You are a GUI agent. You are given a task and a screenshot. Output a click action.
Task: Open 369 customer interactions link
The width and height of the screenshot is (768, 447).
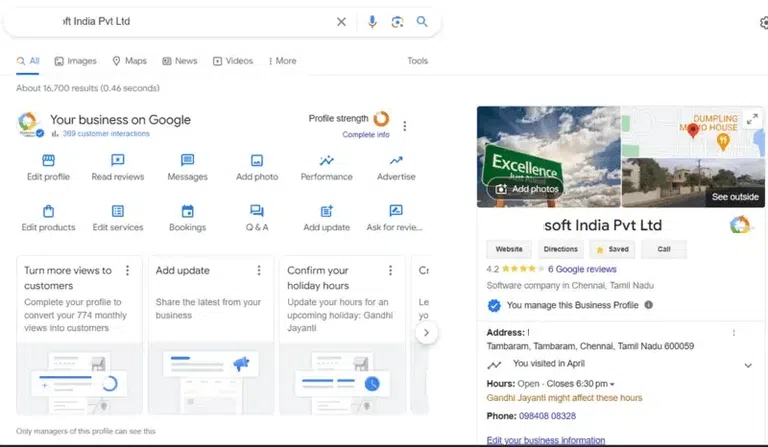106,134
